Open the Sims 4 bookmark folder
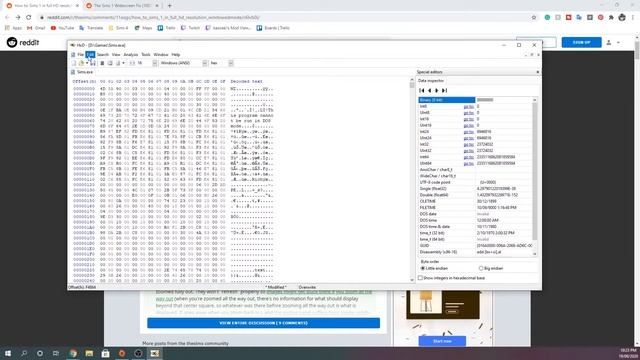This screenshot has height=360, width=640. [x=118, y=28]
